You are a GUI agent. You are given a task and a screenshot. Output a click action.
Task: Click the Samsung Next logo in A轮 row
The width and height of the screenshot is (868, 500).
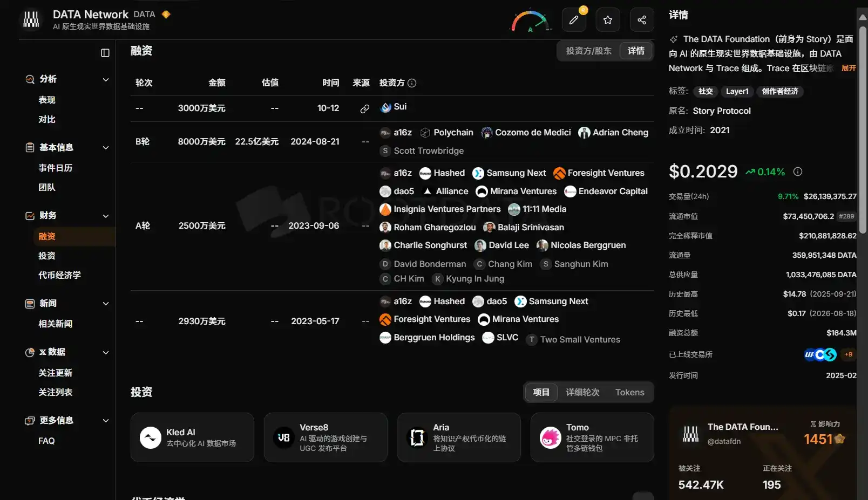478,173
